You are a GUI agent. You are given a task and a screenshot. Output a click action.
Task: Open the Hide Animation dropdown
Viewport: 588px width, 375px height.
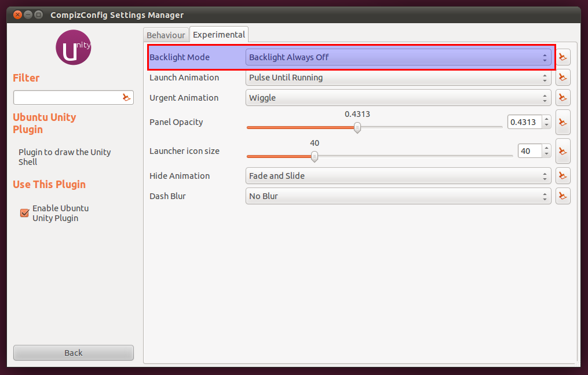click(x=398, y=176)
